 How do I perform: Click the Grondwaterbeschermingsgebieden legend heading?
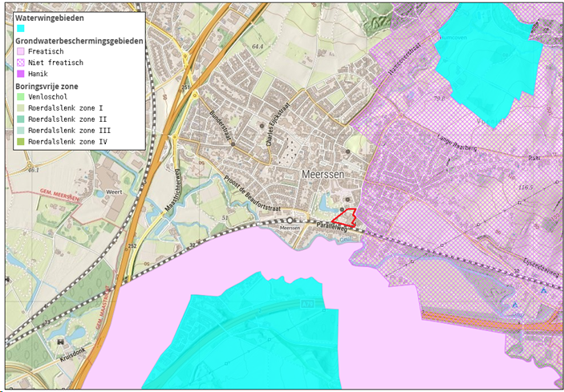(79, 41)
